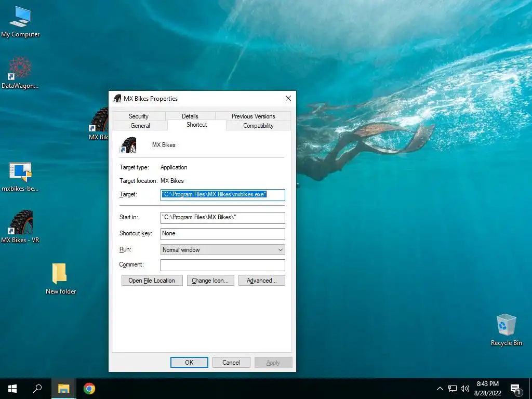Viewport: 532px width, 399px height.
Task: Click the title bar MX Bikes icon
Action: point(117,98)
